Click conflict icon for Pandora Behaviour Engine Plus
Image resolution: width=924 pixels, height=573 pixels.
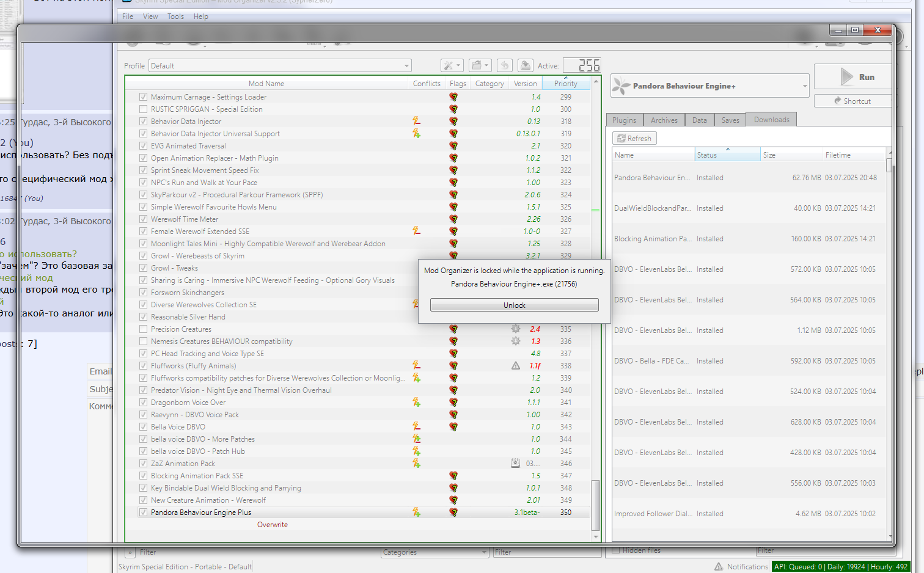click(416, 512)
